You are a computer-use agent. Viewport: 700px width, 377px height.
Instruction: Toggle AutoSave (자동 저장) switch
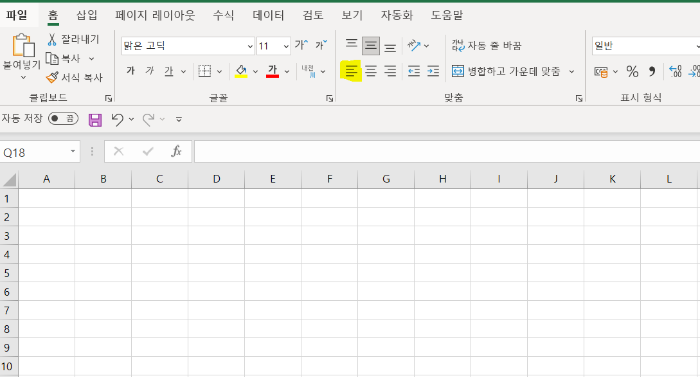pos(63,118)
